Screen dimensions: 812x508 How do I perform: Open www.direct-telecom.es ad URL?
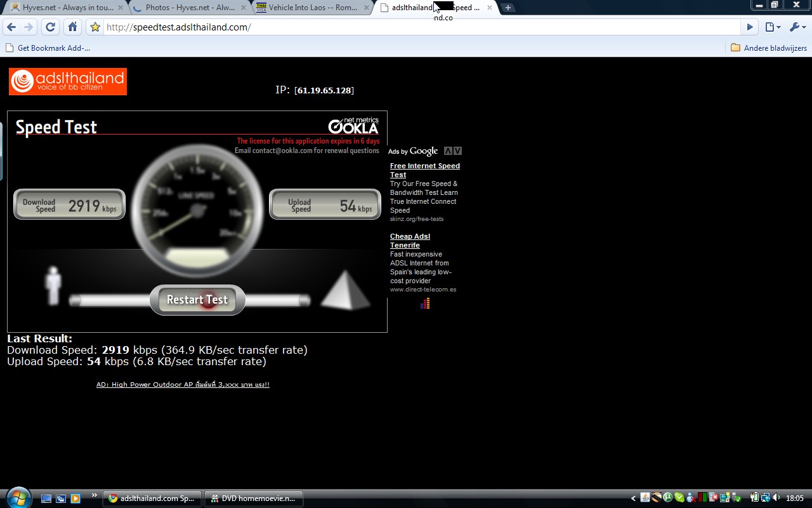[423, 290]
